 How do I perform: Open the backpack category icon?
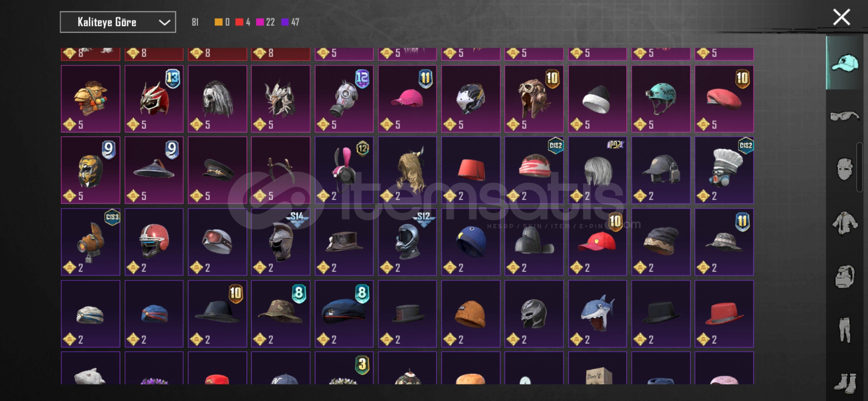click(x=845, y=276)
